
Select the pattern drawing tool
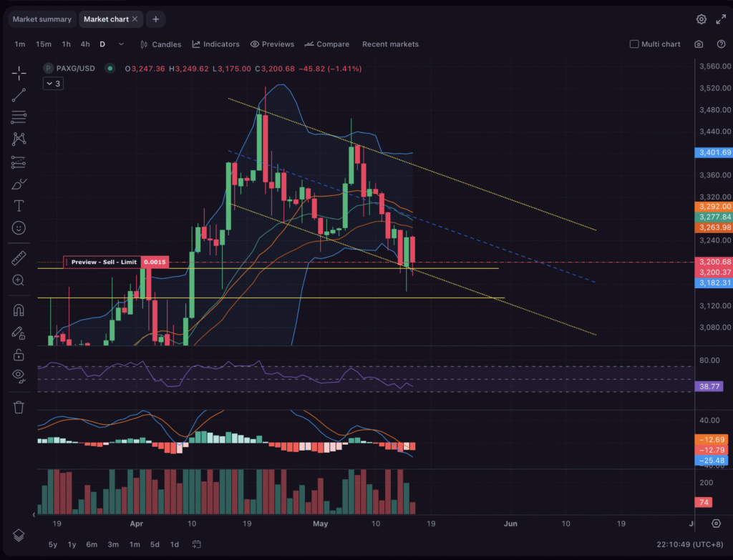click(x=19, y=139)
